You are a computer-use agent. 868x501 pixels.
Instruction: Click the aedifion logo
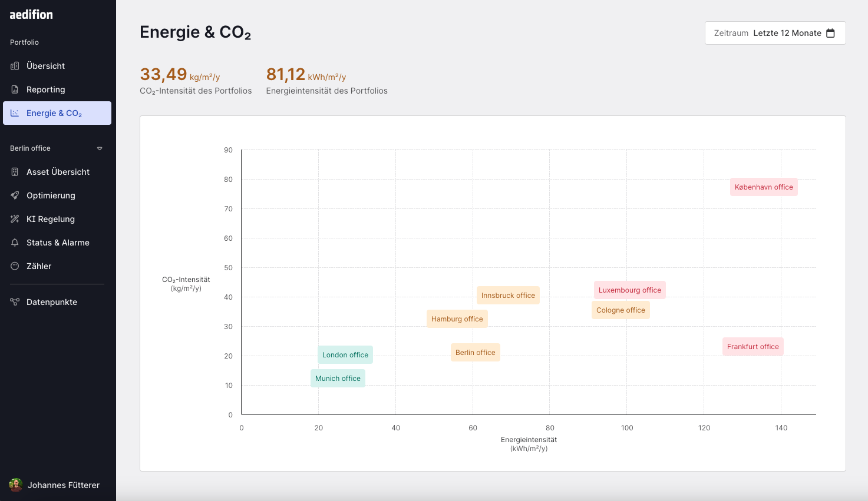(x=31, y=15)
